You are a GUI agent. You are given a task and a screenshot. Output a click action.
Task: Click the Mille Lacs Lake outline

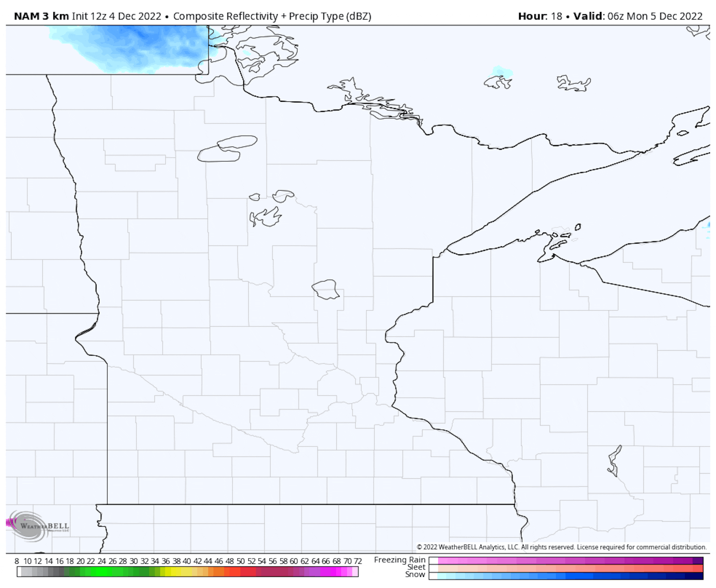[x=326, y=290]
